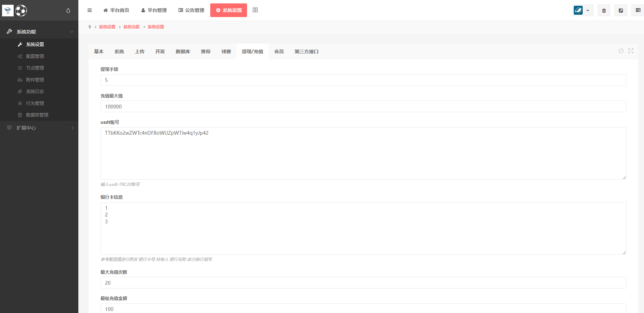
Task: Select 数据库管理 in the sidebar
Action: click(37, 115)
